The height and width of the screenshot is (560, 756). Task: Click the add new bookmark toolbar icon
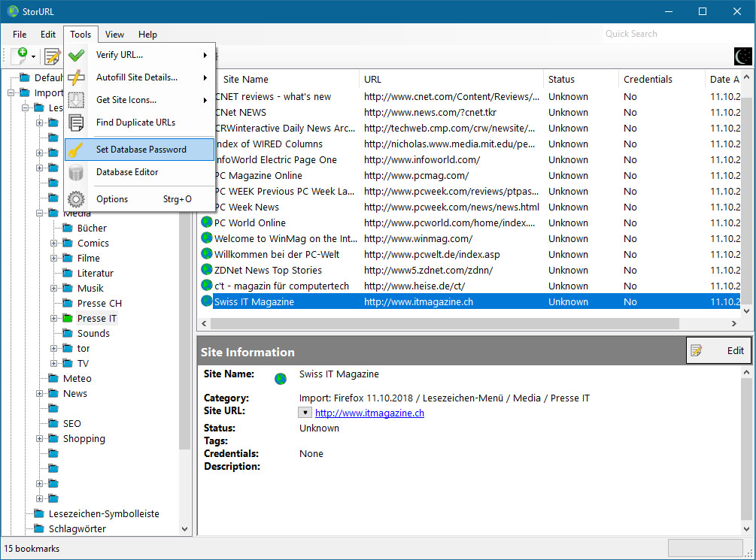click(20, 56)
